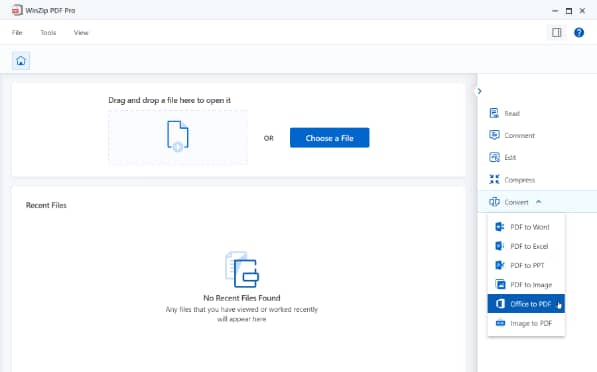
Task: Click the PDF to PPT icon
Action: point(500,265)
